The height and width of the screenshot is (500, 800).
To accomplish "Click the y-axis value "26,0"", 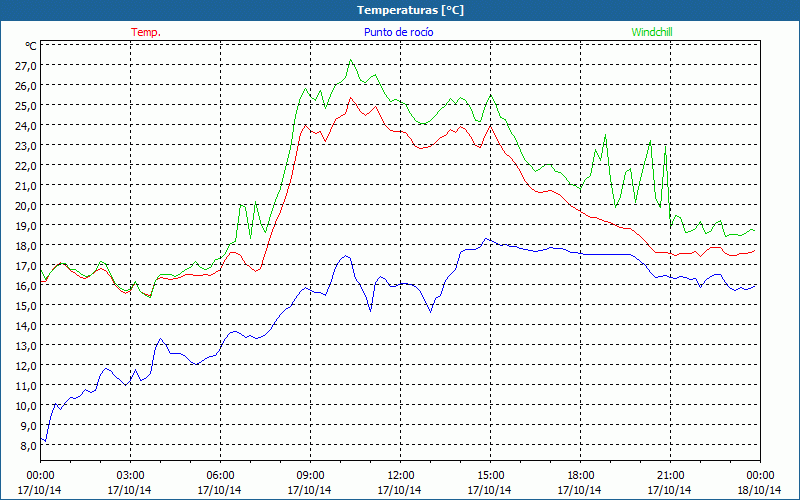I will pos(27,85).
